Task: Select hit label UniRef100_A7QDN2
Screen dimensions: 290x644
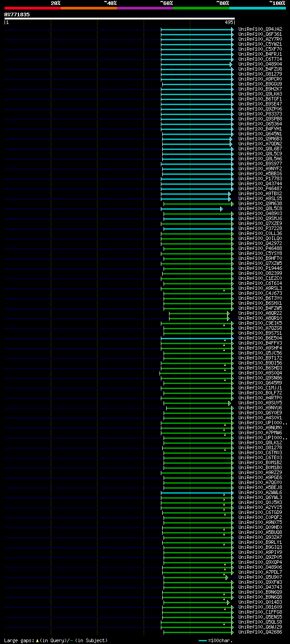Action: [260, 144]
